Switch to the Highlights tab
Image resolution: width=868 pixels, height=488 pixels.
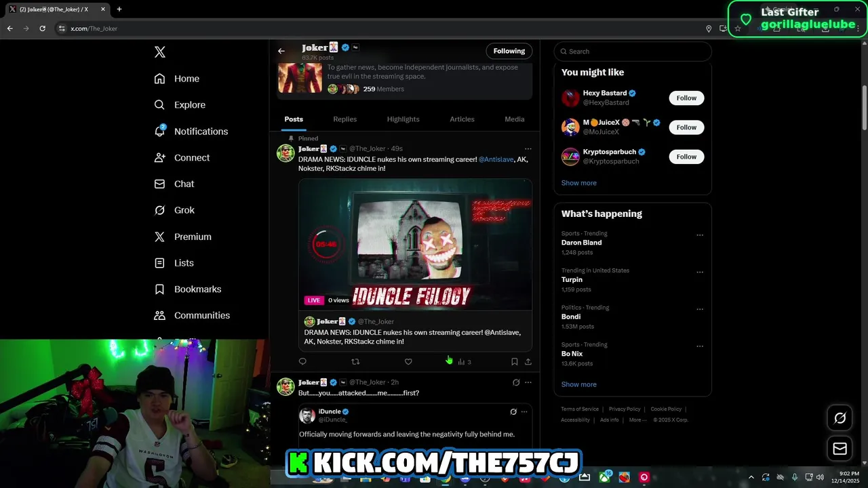403,119
